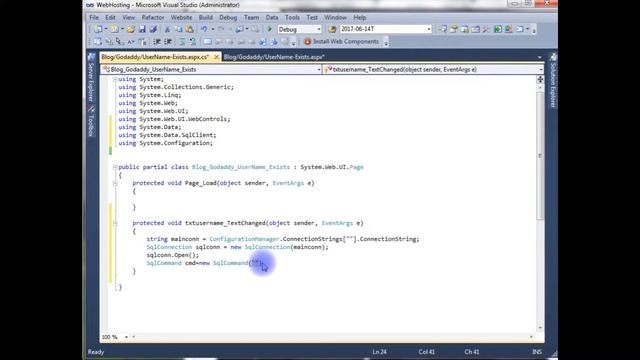Click the horizontal scrollbar right arrow
This screenshot has width=640, height=360.
click(x=531, y=337)
